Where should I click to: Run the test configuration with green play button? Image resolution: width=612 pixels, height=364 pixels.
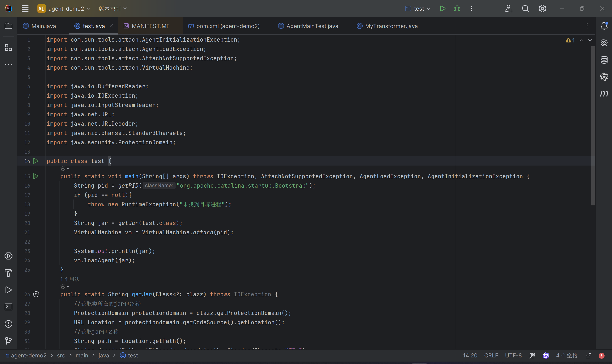pos(443,8)
